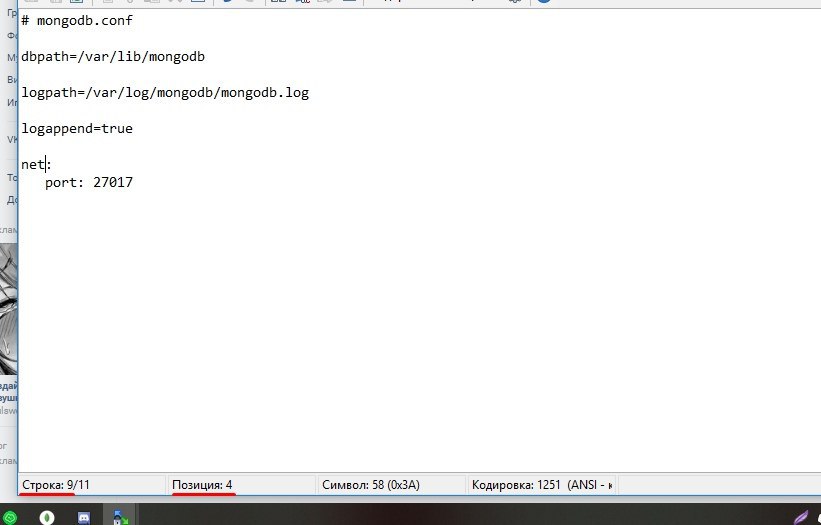Viewport: 821px width, 525px height.
Task: Click 'Строка: 9/11' in status bar
Action: tap(56, 485)
